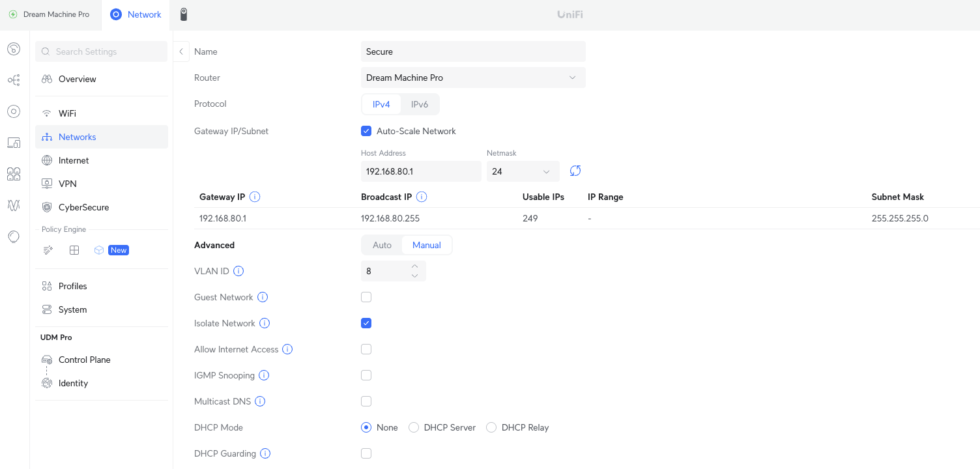
Task: Increase VLAN ID with up arrow
Action: pyautogui.click(x=415, y=266)
